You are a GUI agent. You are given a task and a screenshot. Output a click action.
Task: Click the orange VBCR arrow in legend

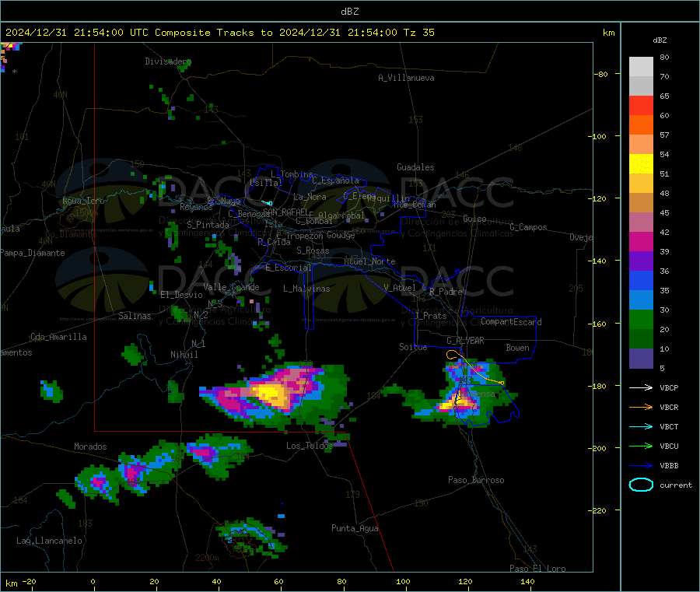tap(641, 407)
